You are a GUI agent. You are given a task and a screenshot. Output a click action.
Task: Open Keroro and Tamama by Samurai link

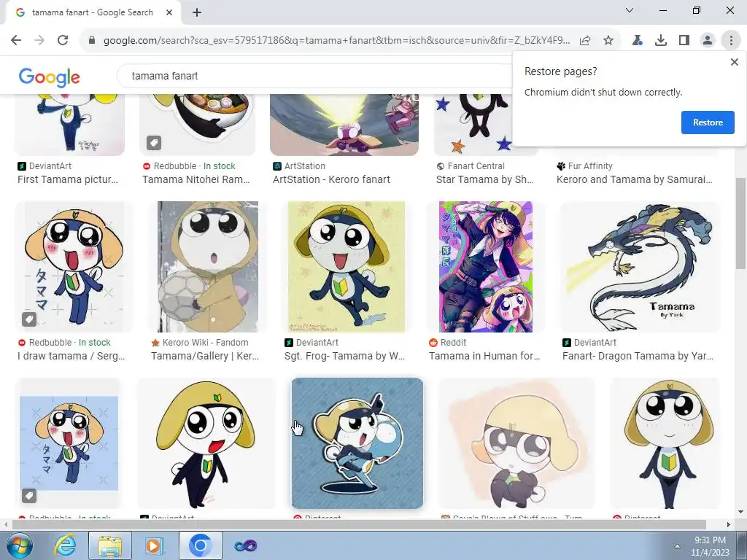coord(635,179)
